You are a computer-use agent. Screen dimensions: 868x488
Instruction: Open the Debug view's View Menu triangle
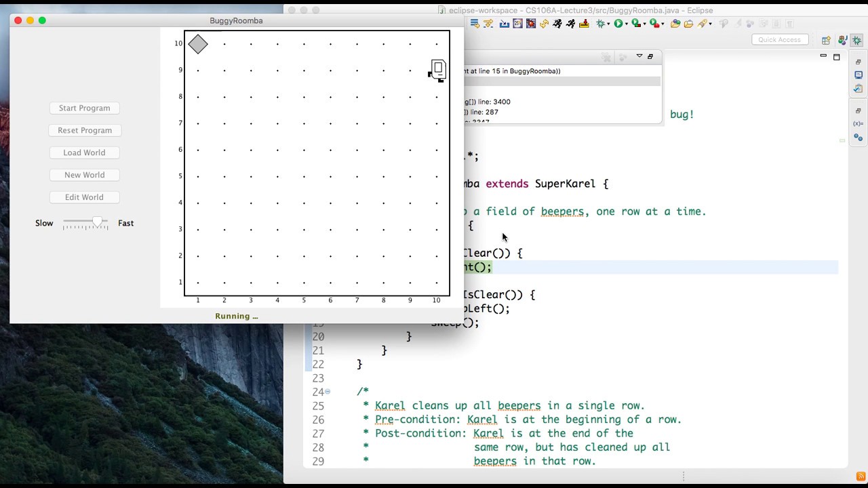click(x=639, y=56)
